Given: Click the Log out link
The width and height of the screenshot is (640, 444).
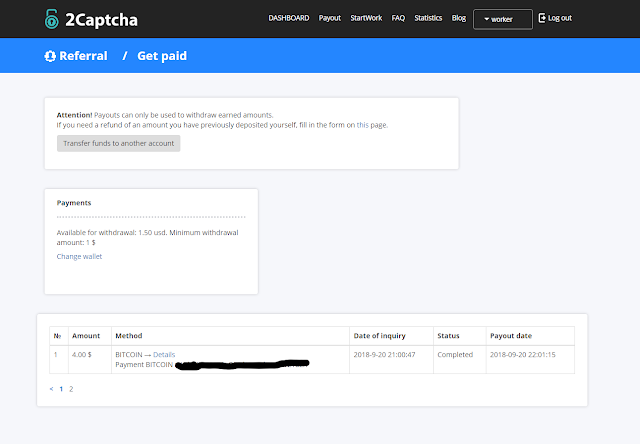Looking at the screenshot, I should tap(560, 18).
